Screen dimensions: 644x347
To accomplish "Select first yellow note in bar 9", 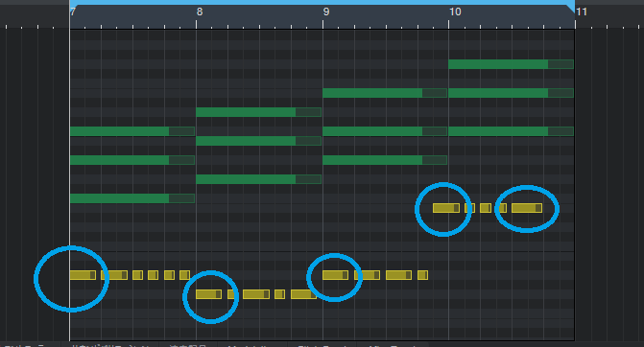I will 336,275.
